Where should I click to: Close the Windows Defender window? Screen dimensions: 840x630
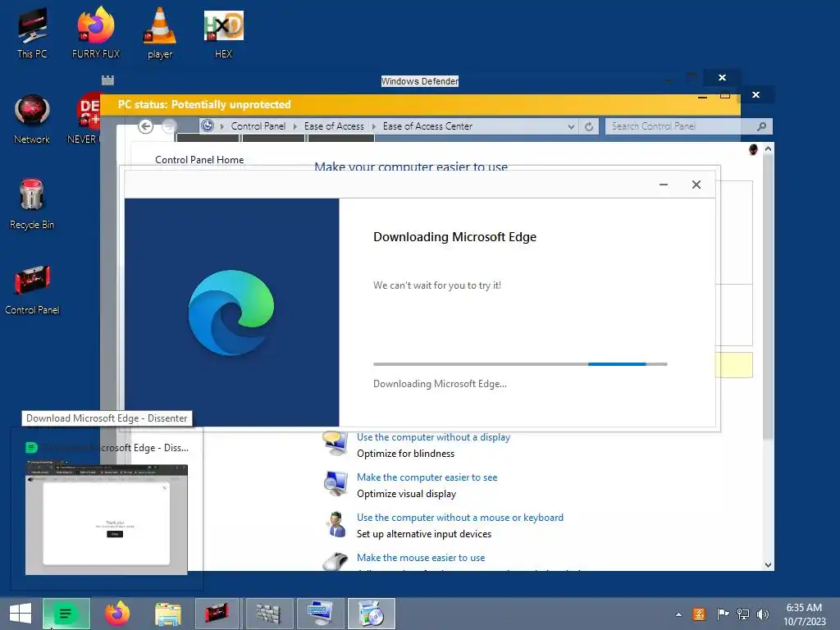click(722, 78)
